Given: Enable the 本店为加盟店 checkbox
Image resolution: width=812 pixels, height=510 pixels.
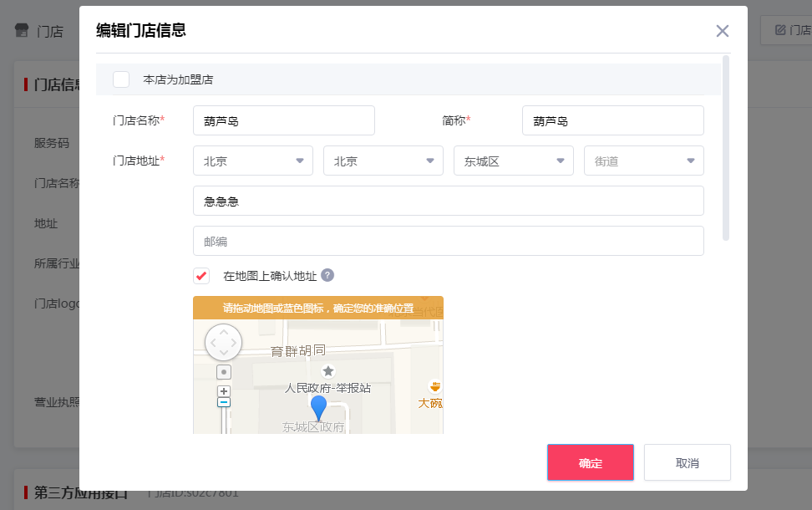Looking at the screenshot, I should pos(121,79).
